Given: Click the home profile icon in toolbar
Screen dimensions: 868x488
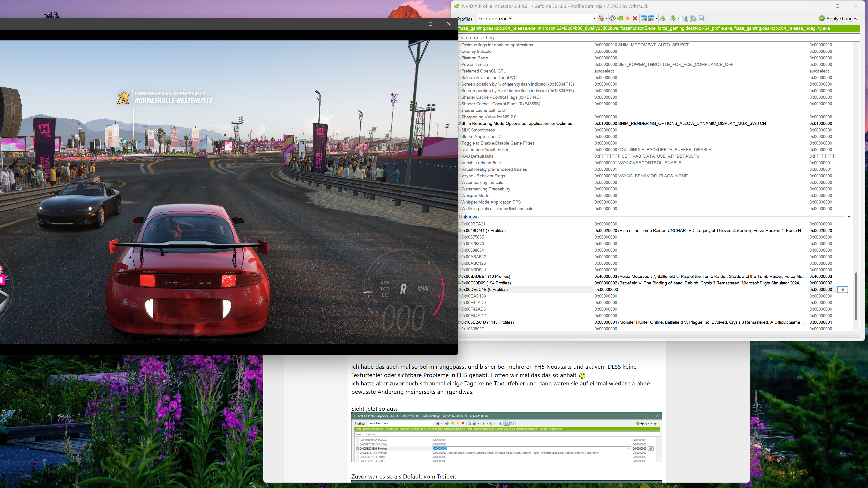Looking at the screenshot, I should coord(601,19).
